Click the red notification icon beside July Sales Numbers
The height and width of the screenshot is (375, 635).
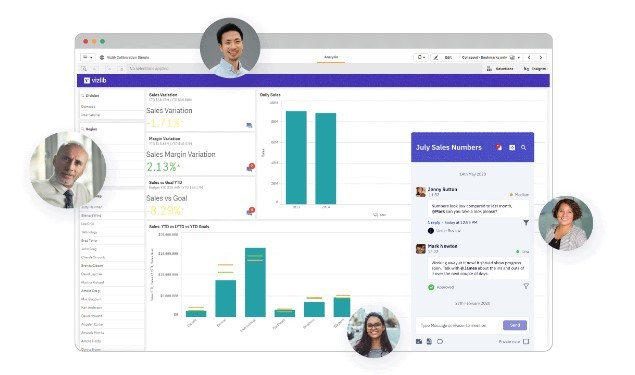(x=499, y=147)
